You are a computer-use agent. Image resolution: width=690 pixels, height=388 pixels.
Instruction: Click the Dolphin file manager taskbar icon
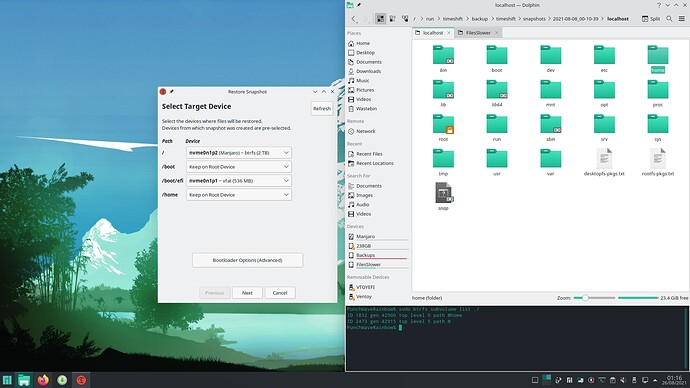(24, 380)
